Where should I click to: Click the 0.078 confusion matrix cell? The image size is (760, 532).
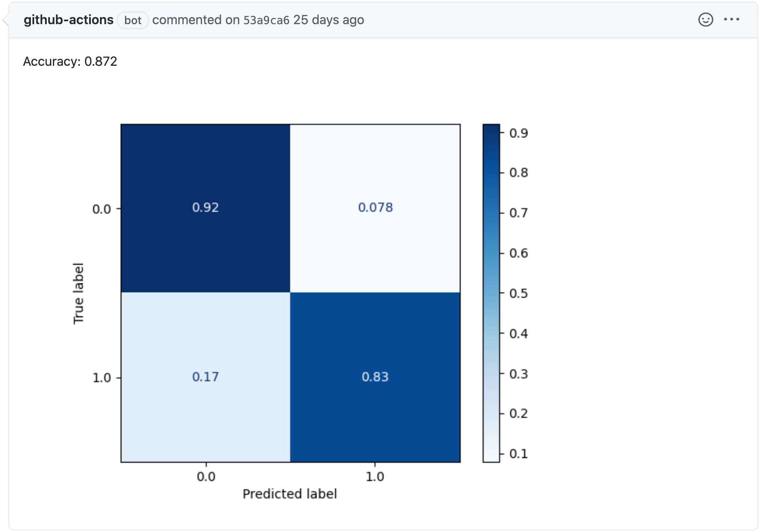pyautogui.click(x=375, y=208)
